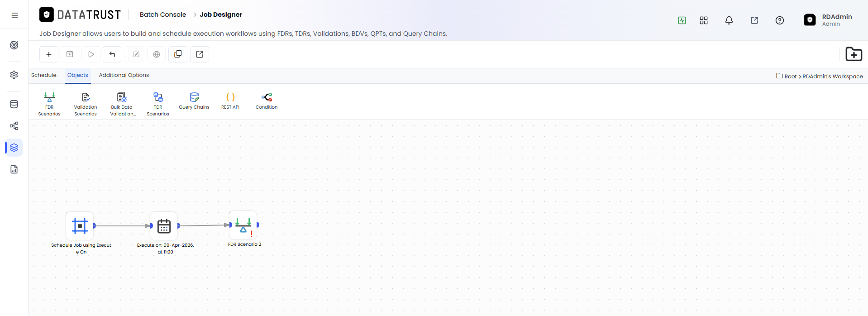The height and width of the screenshot is (316, 868).
Task: Select the Objects tab
Action: tap(78, 75)
